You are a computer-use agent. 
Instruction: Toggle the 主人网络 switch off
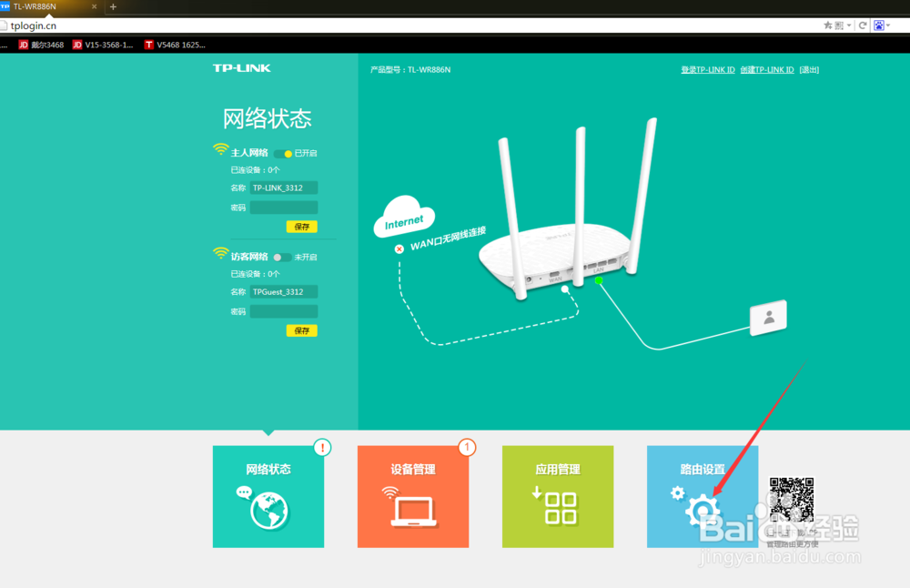283,153
